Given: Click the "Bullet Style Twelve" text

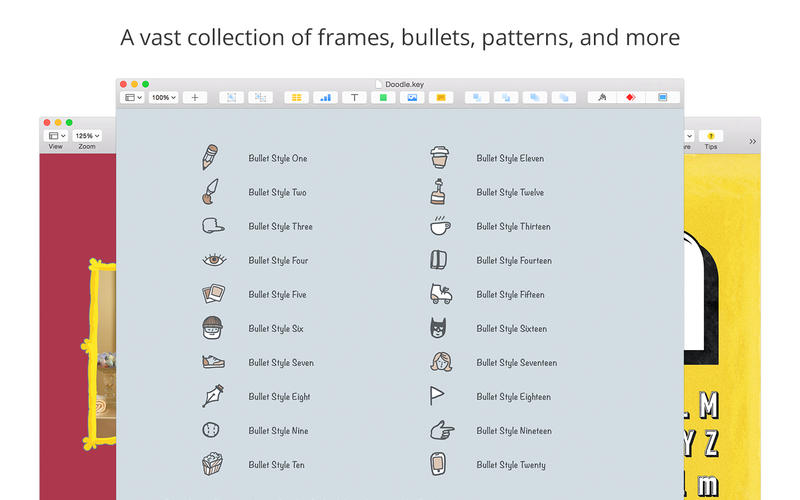Looking at the screenshot, I should [x=510, y=192].
